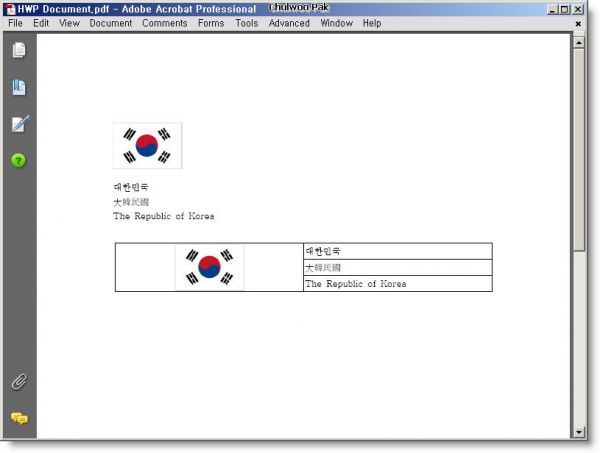Open the Comments menu
This screenshot has height=453, width=600.
pyautogui.click(x=165, y=23)
